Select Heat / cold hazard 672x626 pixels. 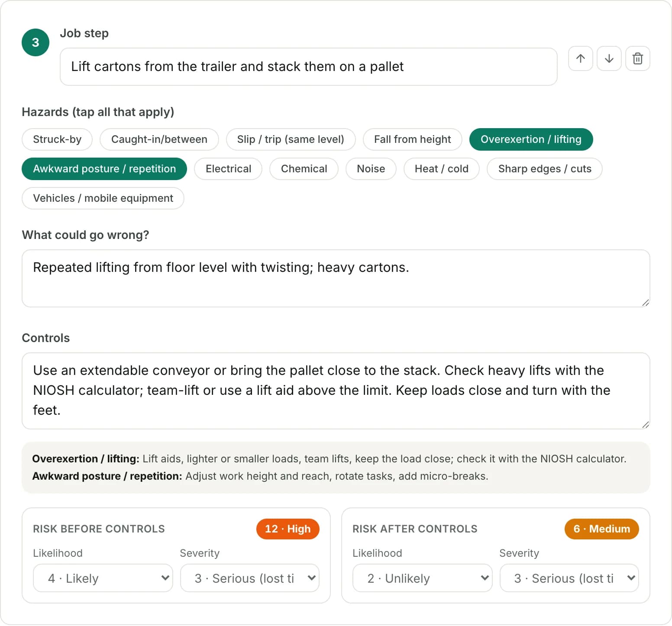[441, 169]
